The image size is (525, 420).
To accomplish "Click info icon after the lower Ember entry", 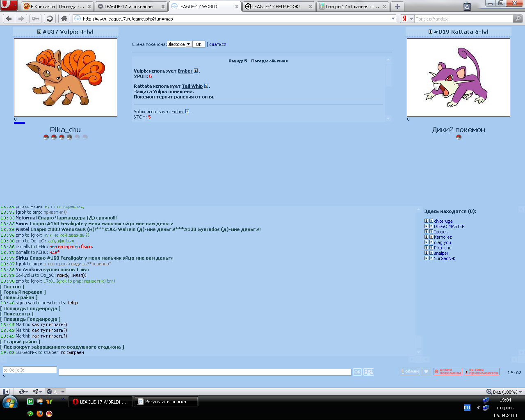I will (x=187, y=111).
